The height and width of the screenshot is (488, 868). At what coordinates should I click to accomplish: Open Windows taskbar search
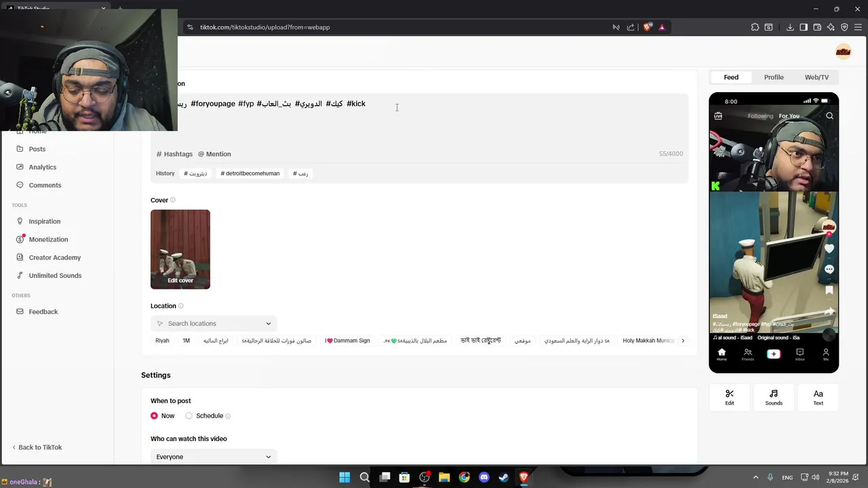click(364, 477)
